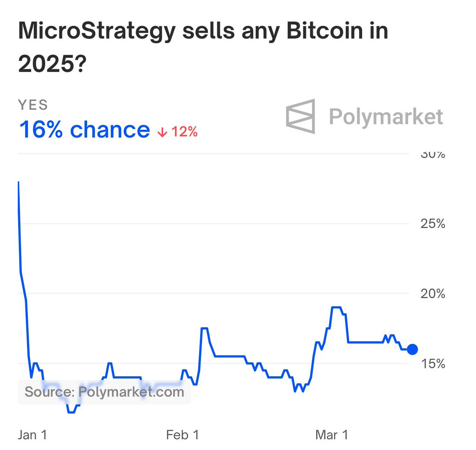
Task: Click the partially hidden 30% axis label
Action: pyautogui.click(x=433, y=155)
